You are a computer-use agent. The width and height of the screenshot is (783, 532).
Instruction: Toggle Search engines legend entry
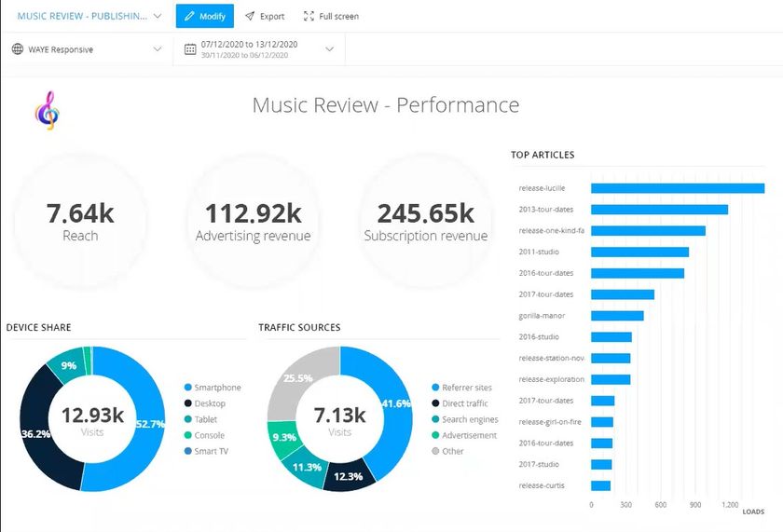464,419
